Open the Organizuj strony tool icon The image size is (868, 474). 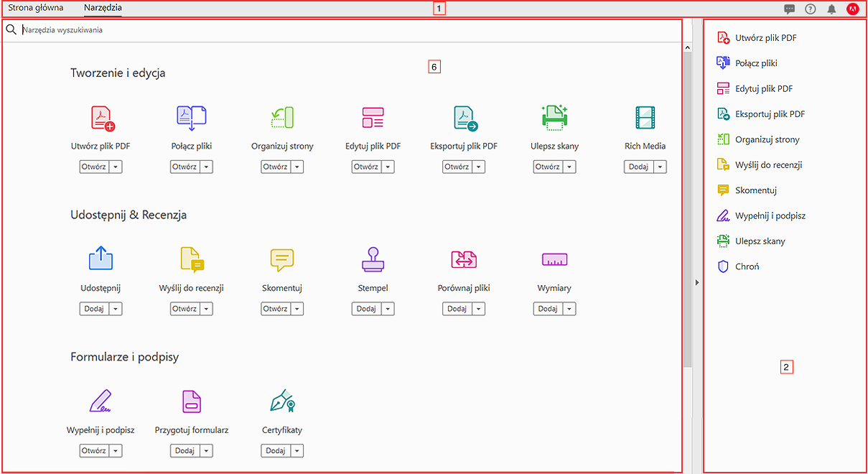[282, 118]
